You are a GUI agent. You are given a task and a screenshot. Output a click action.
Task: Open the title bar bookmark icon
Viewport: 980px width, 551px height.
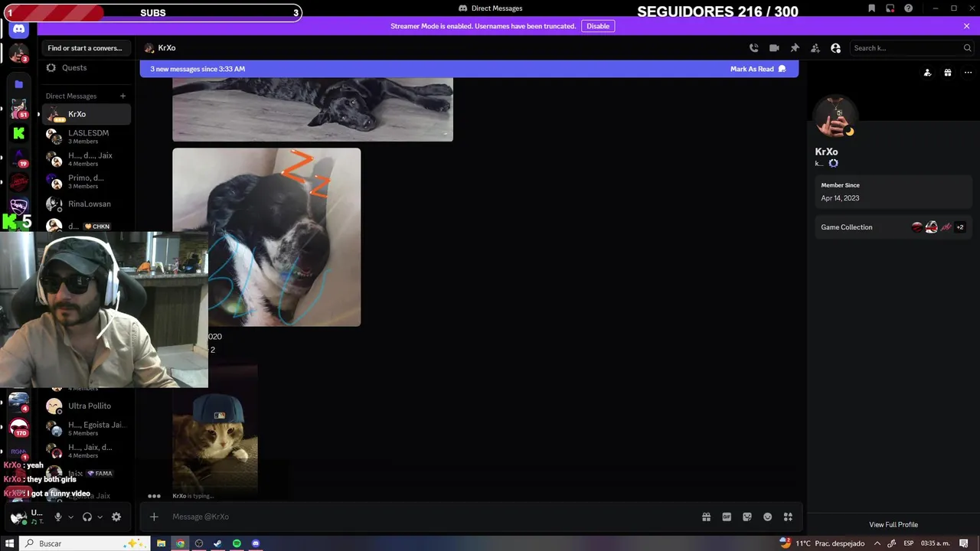[871, 8]
